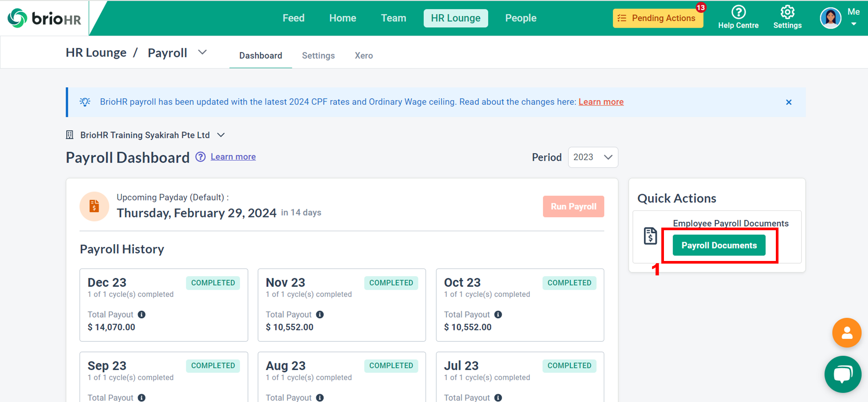Screen dimensions: 868x402
Task: Click Total Payout info icon on Sep 23
Action: tap(142, 398)
